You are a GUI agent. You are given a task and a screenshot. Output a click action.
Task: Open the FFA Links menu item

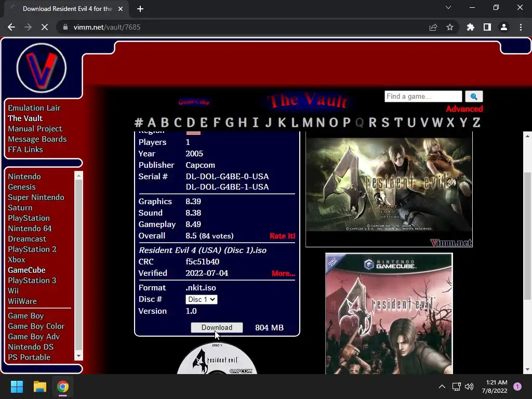(25, 149)
